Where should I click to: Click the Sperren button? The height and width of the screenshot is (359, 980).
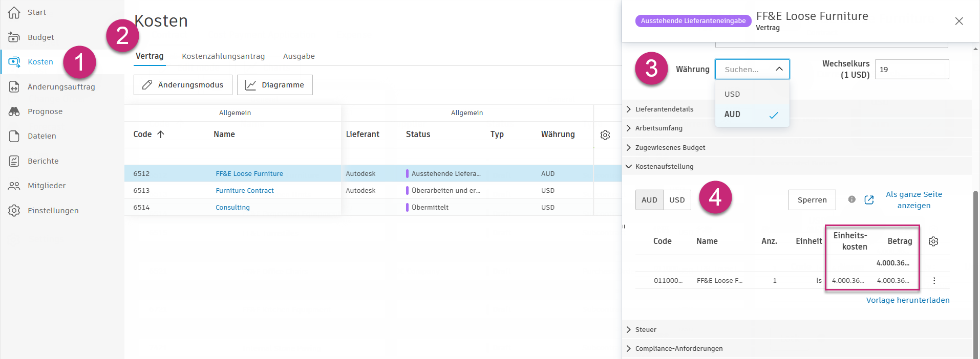pos(812,200)
